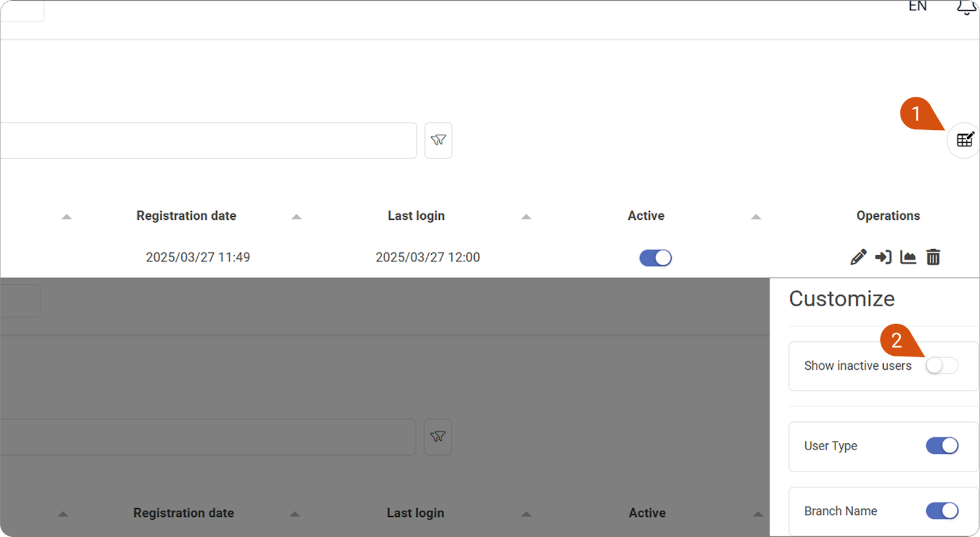Enable the Show inactive users switch
The width and height of the screenshot is (980, 537).
[x=941, y=366]
